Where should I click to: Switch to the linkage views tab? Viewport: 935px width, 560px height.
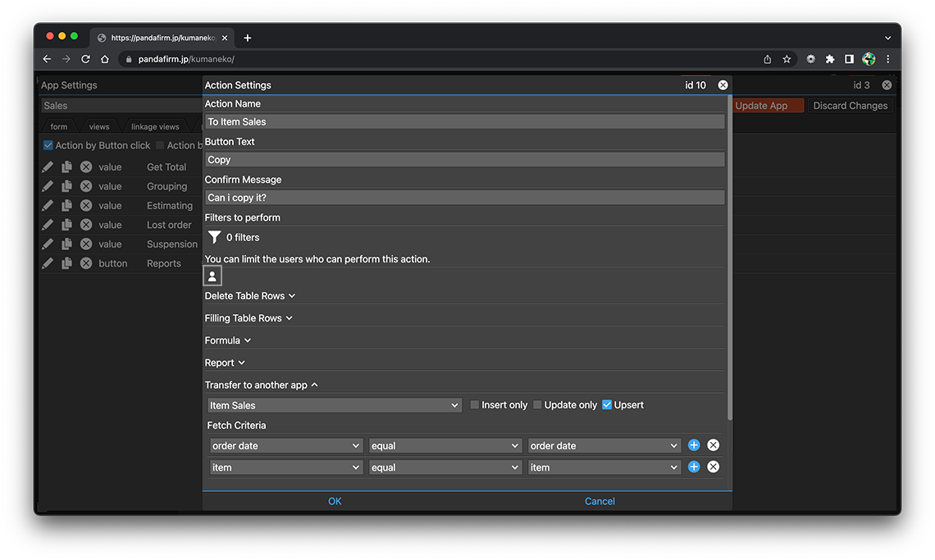tap(155, 127)
